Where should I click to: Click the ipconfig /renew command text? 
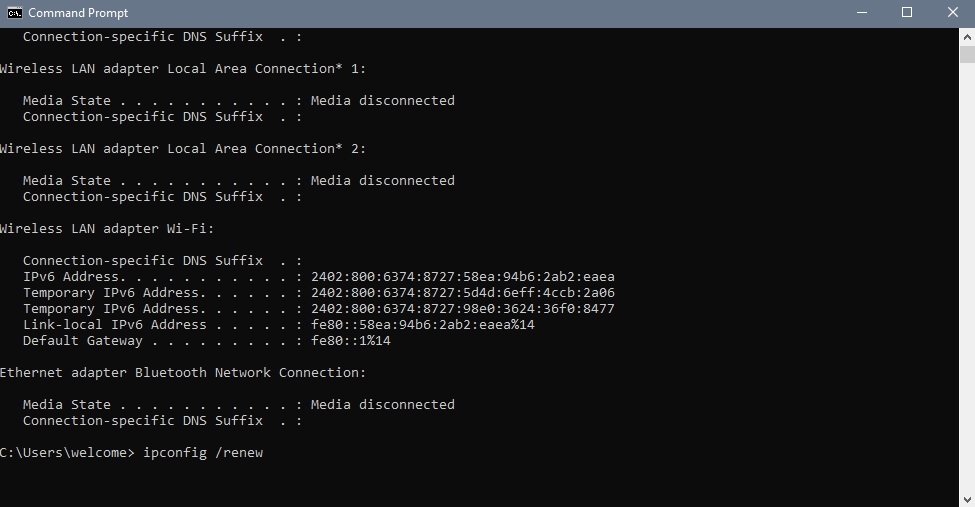coord(203,453)
